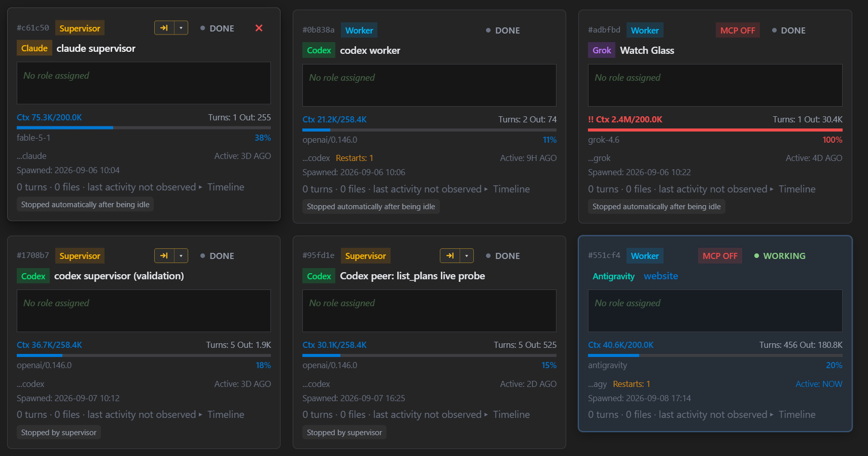Remove the claude supervisor card with red X
This screenshot has height=456, width=868.
(x=259, y=28)
